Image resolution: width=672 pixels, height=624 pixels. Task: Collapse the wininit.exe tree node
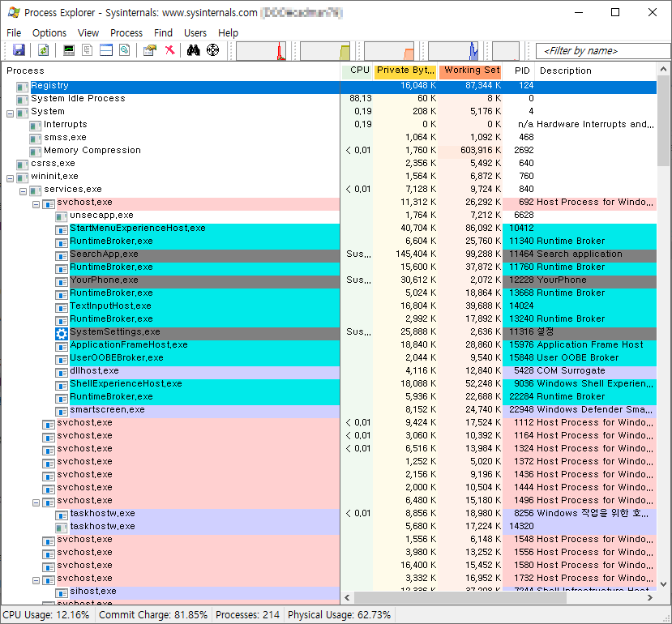click(11, 179)
